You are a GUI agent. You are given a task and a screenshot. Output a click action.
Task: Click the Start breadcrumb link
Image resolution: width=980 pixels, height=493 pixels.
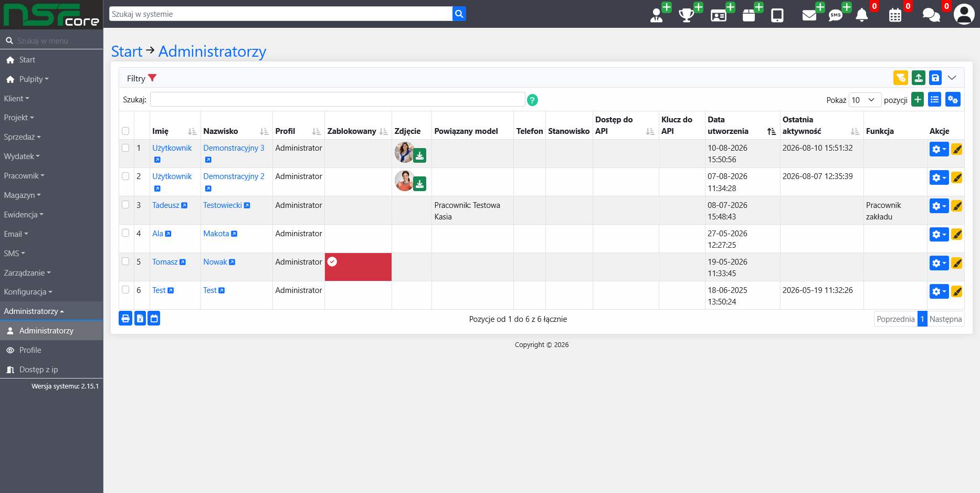click(127, 51)
